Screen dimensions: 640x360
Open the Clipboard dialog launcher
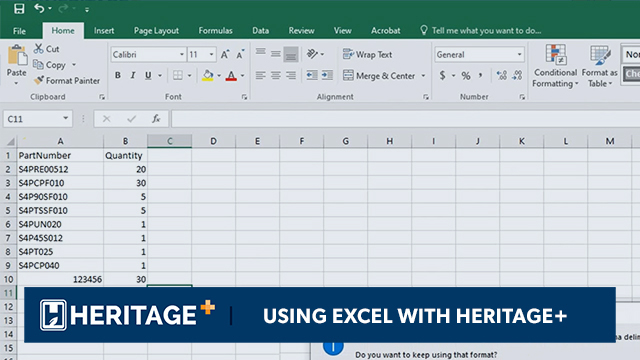102,97
